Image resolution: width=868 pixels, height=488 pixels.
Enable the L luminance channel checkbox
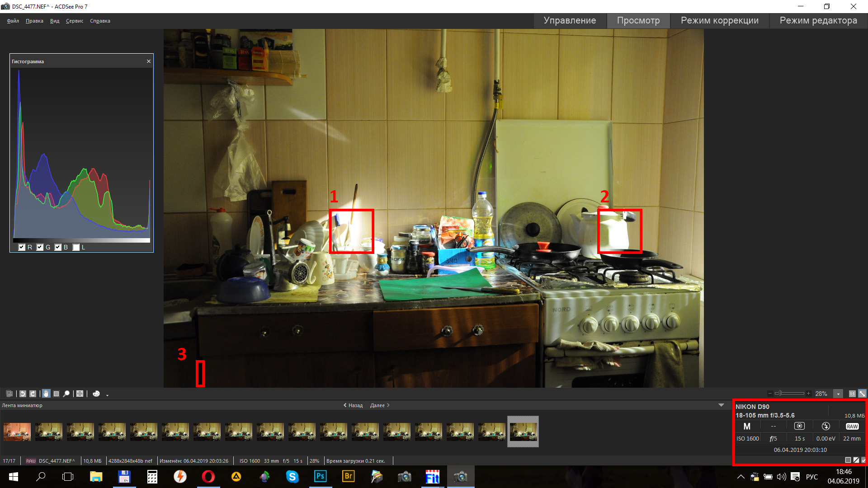click(x=76, y=247)
